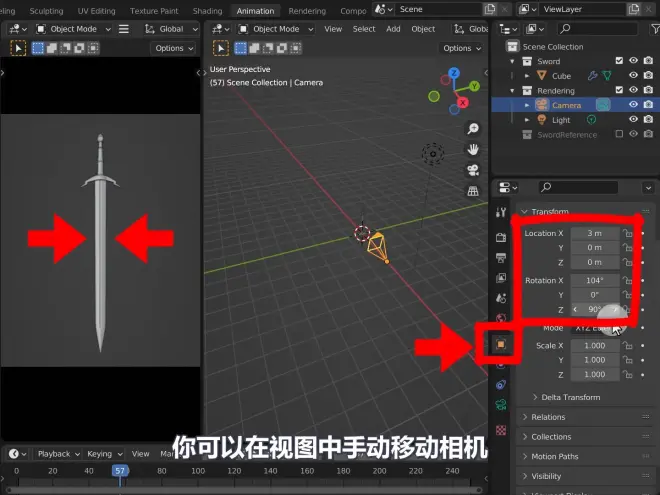Hide the Light object with its eye icon
Image resolution: width=660 pixels, height=495 pixels.
pyautogui.click(x=633, y=119)
